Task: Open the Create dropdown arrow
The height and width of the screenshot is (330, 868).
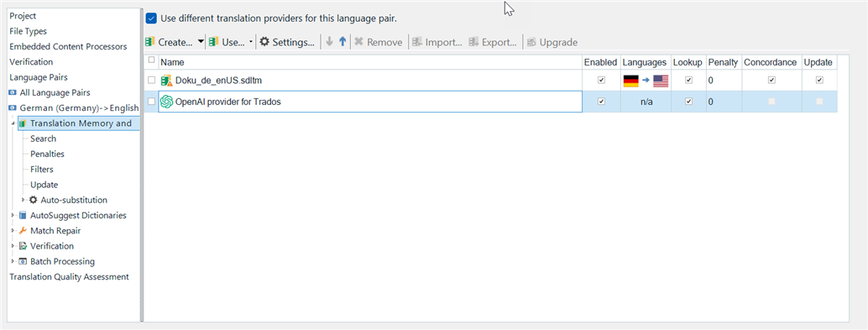Action: coord(201,42)
